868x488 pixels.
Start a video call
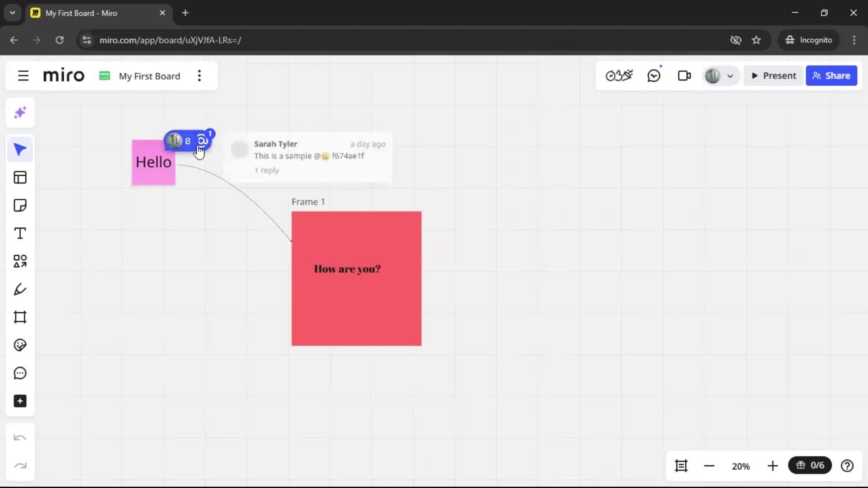pyautogui.click(x=684, y=76)
